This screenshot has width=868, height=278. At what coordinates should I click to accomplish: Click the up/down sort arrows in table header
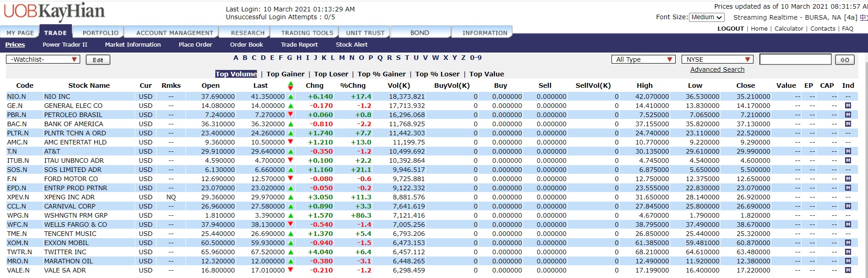(x=290, y=86)
